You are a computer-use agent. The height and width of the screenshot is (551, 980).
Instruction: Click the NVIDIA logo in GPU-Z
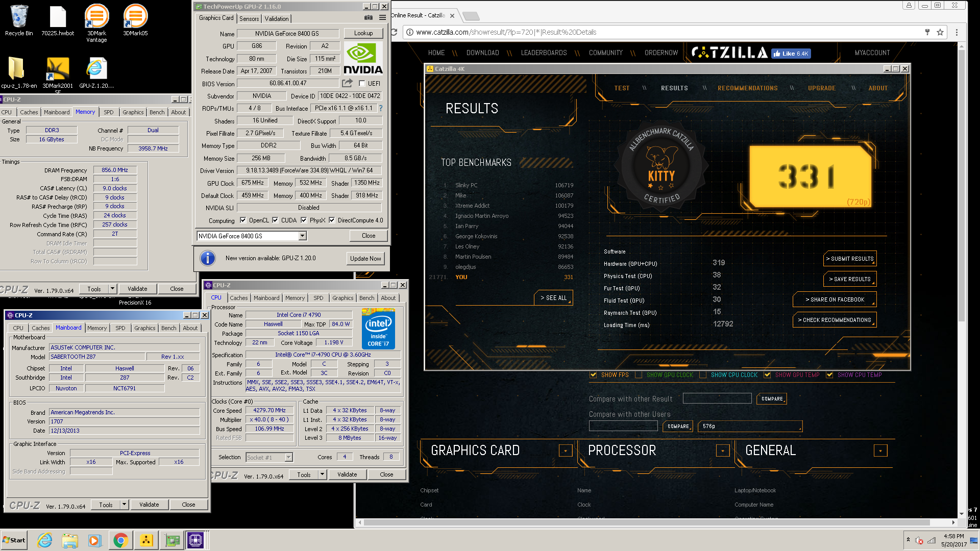click(363, 59)
